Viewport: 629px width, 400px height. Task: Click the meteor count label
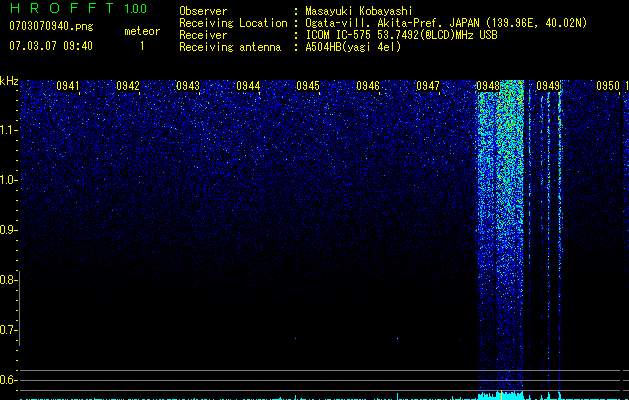[x=142, y=31]
